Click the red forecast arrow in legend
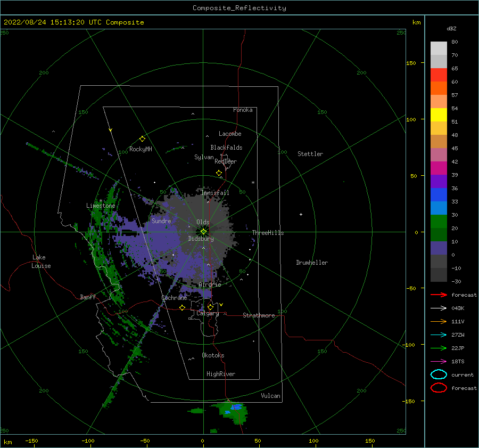 439,295
